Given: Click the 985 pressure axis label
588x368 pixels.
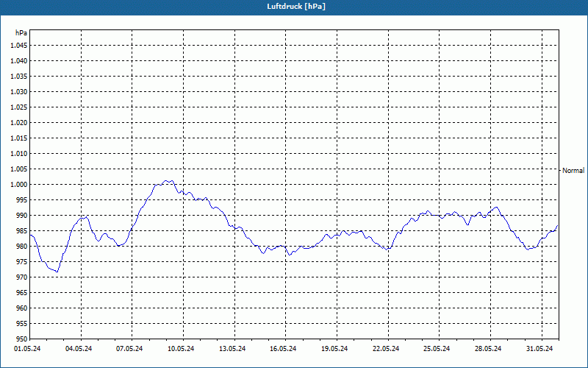Looking at the screenshot, I should click(21, 231).
